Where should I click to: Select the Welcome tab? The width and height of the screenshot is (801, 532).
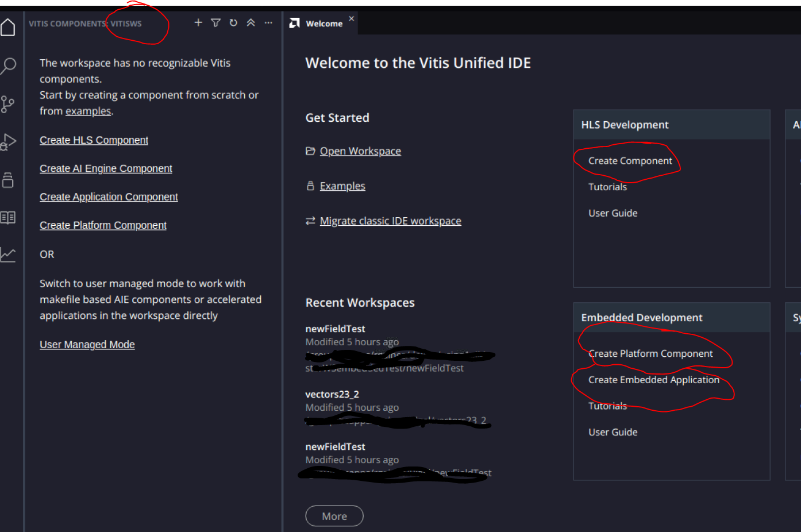[324, 24]
